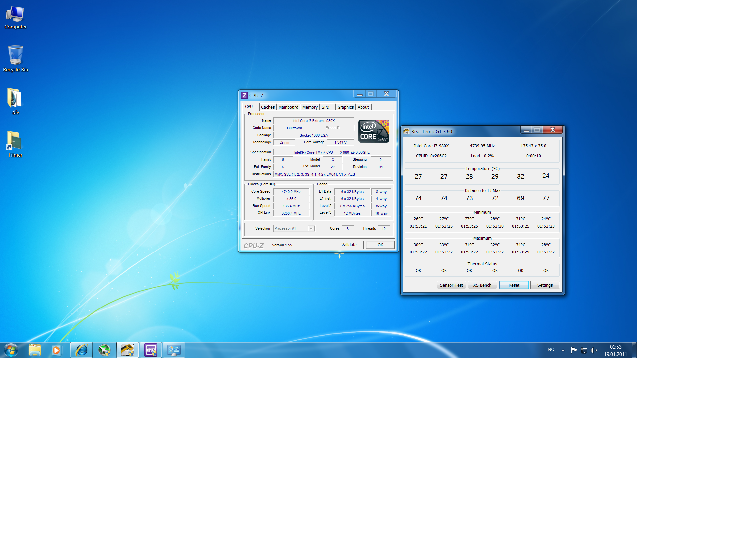Click the Instructions field listing MMX, SSE

(x=332, y=175)
